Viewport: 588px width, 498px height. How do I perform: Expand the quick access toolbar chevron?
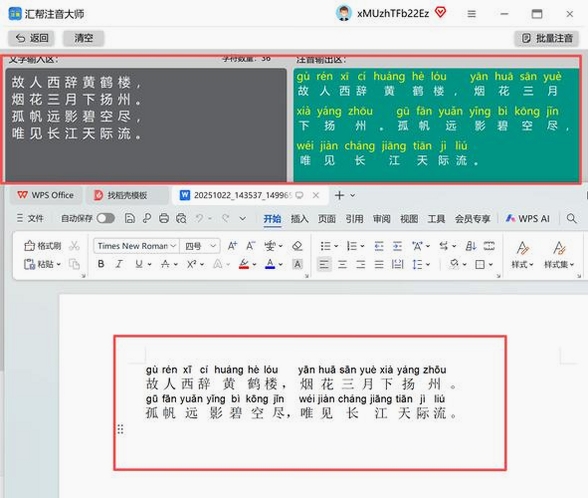[243, 218]
